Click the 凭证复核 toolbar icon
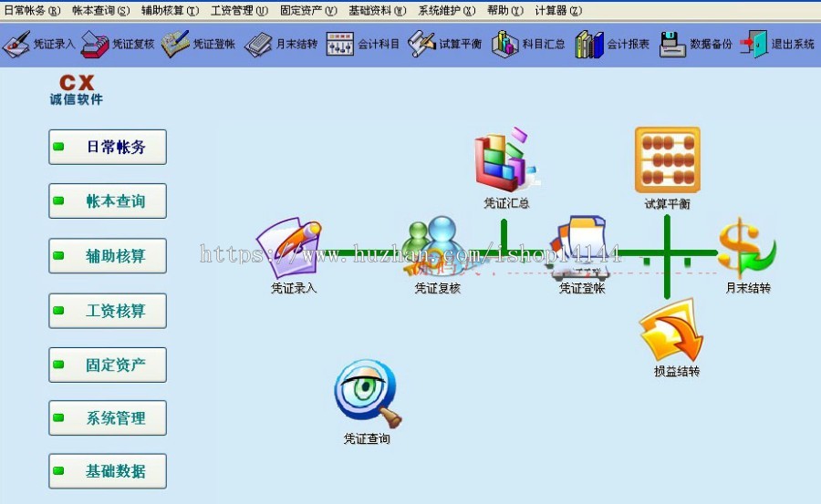Image resolution: width=821 pixels, height=504 pixels. (x=95, y=44)
